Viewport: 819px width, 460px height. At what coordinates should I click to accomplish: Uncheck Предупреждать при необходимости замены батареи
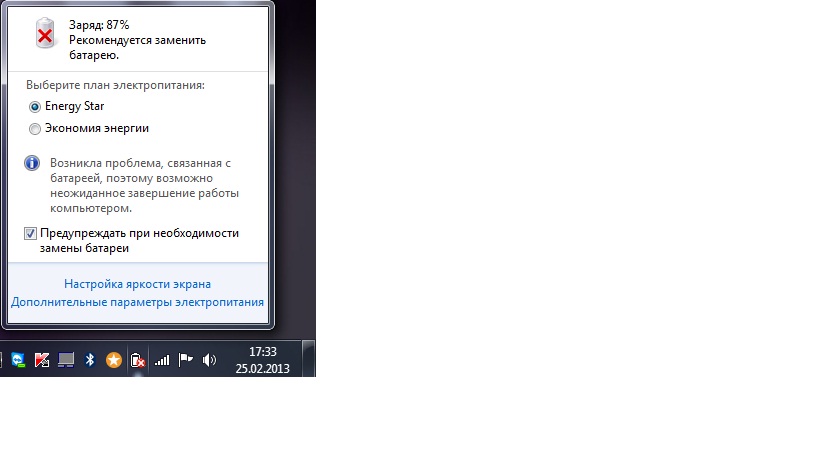point(32,233)
